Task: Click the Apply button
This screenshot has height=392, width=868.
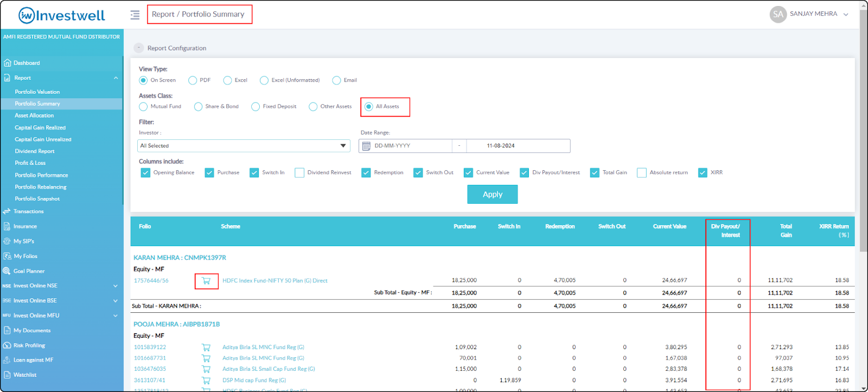Action: pyautogui.click(x=493, y=194)
